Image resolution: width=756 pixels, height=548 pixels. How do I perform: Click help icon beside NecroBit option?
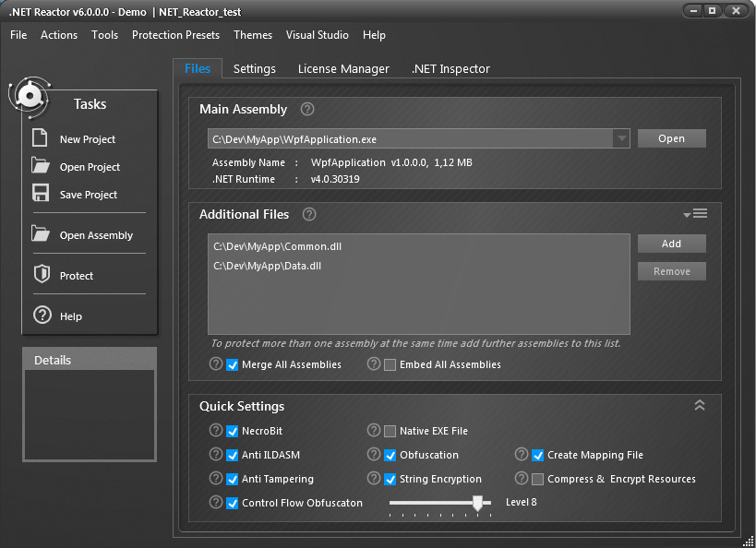pyautogui.click(x=216, y=431)
